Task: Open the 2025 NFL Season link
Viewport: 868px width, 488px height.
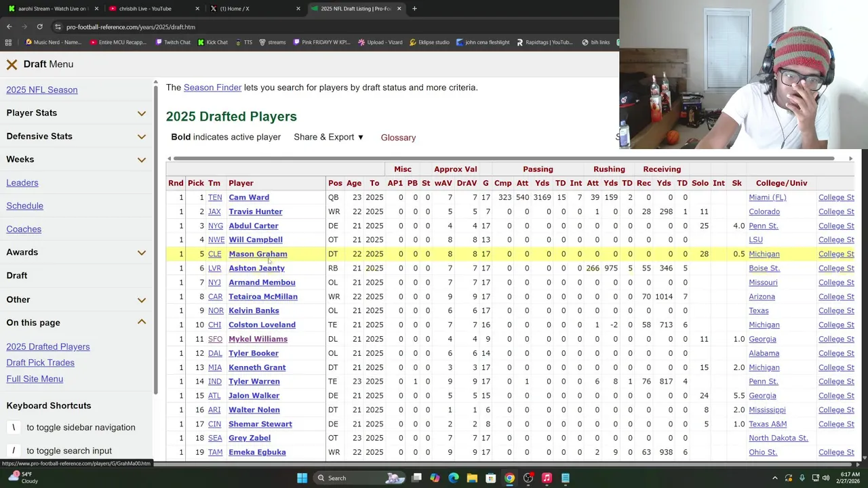Action: tap(42, 90)
